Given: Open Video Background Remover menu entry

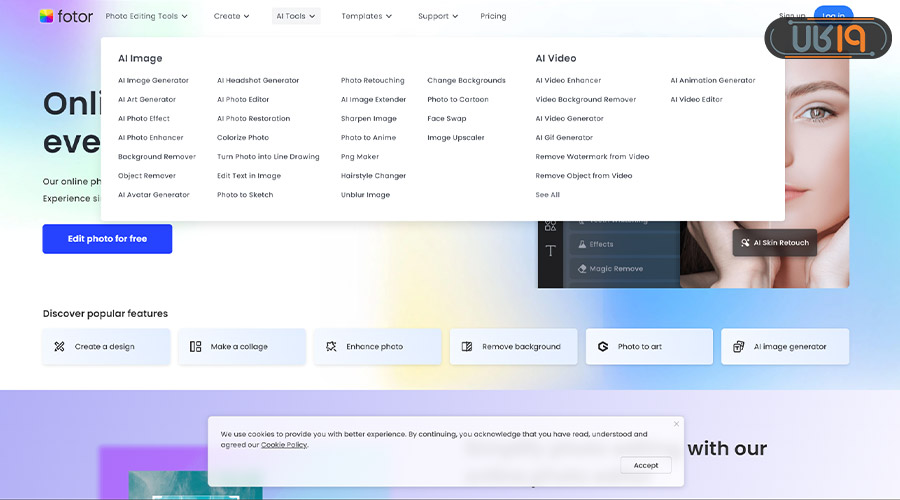Looking at the screenshot, I should (x=585, y=99).
